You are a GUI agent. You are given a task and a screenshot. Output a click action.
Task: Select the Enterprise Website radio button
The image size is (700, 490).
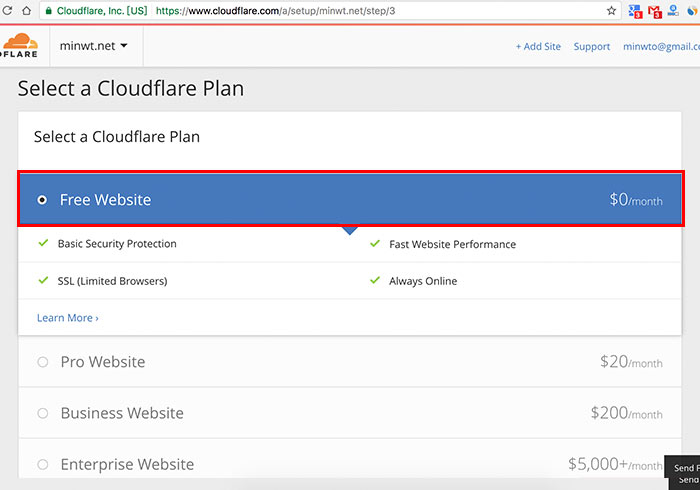click(x=43, y=464)
